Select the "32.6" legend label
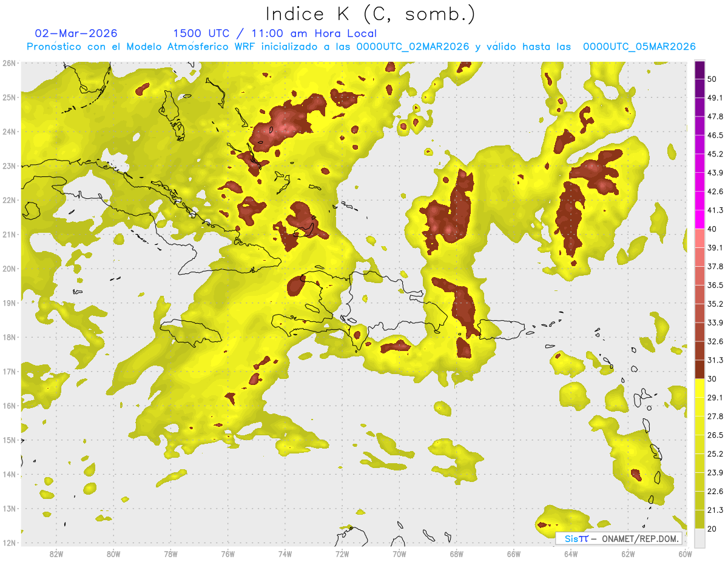 pos(715,342)
